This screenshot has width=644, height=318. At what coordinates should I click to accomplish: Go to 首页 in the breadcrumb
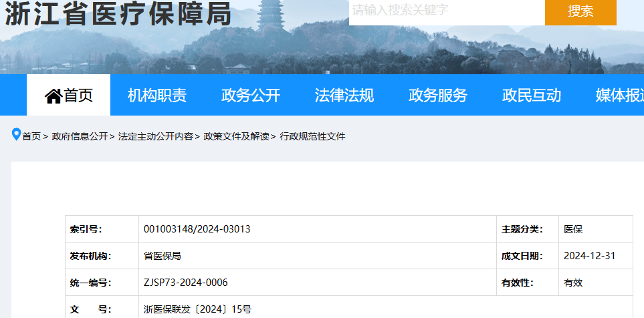31,137
